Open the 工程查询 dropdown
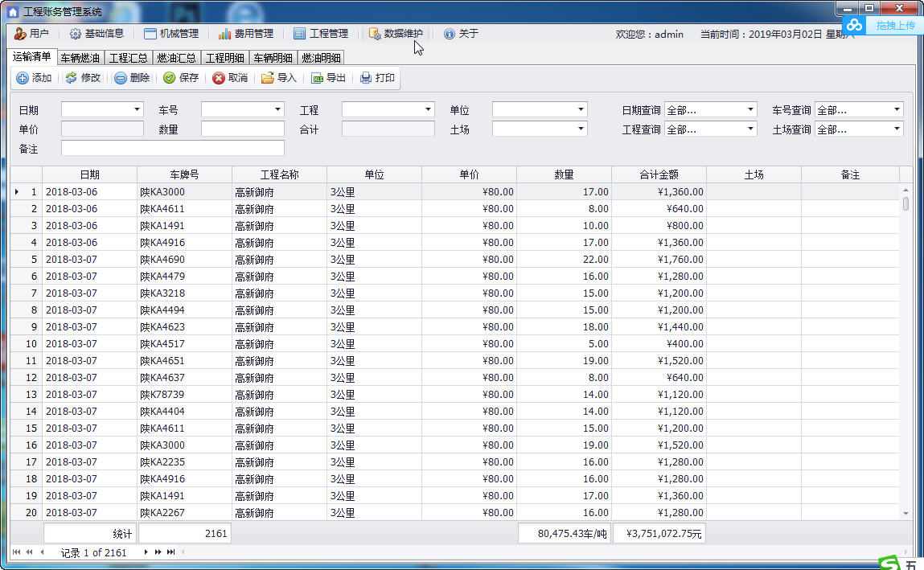Viewport: 924px width, 570px height. pyautogui.click(x=750, y=129)
